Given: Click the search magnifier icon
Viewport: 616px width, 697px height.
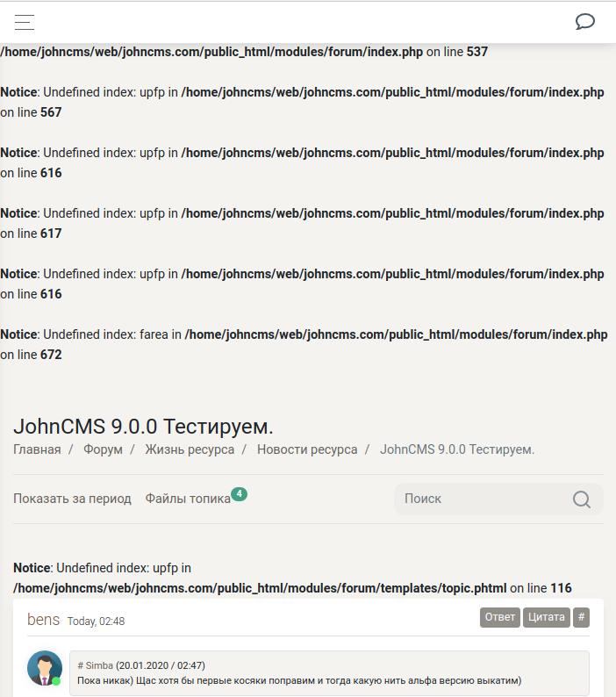Looking at the screenshot, I should [581, 499].
